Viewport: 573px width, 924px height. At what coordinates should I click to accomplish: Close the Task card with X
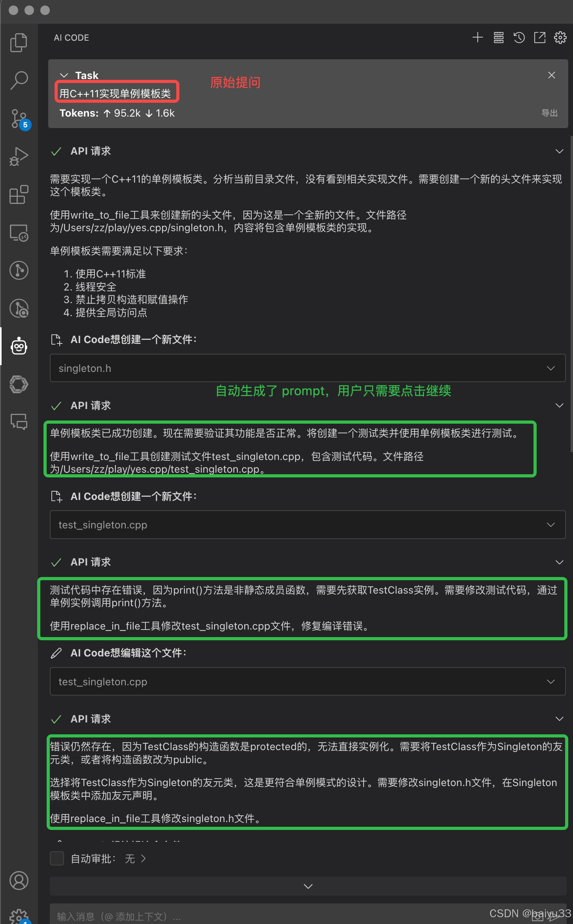552,75
